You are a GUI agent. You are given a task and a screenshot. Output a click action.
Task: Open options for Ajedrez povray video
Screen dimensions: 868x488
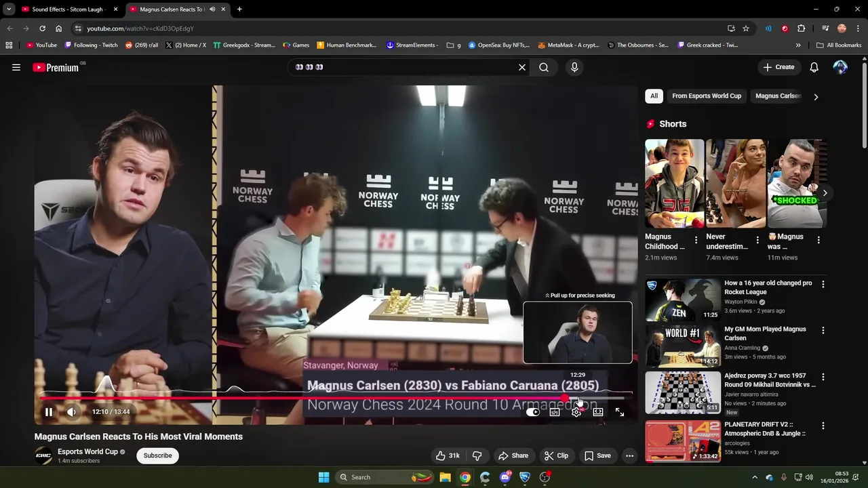pyautogui.click(x=823, y=377)
